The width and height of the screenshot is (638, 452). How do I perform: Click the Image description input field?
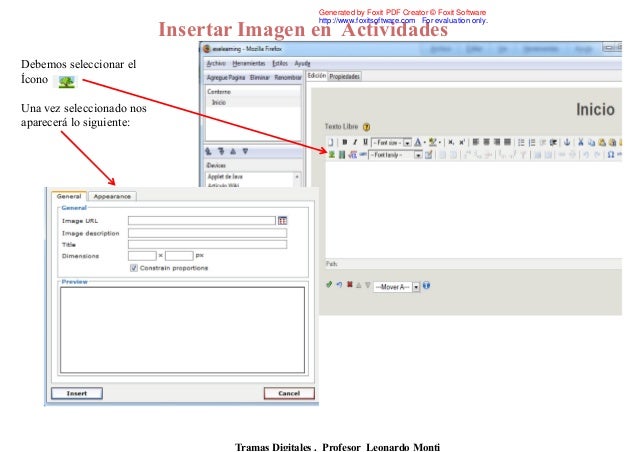[207, 233]
